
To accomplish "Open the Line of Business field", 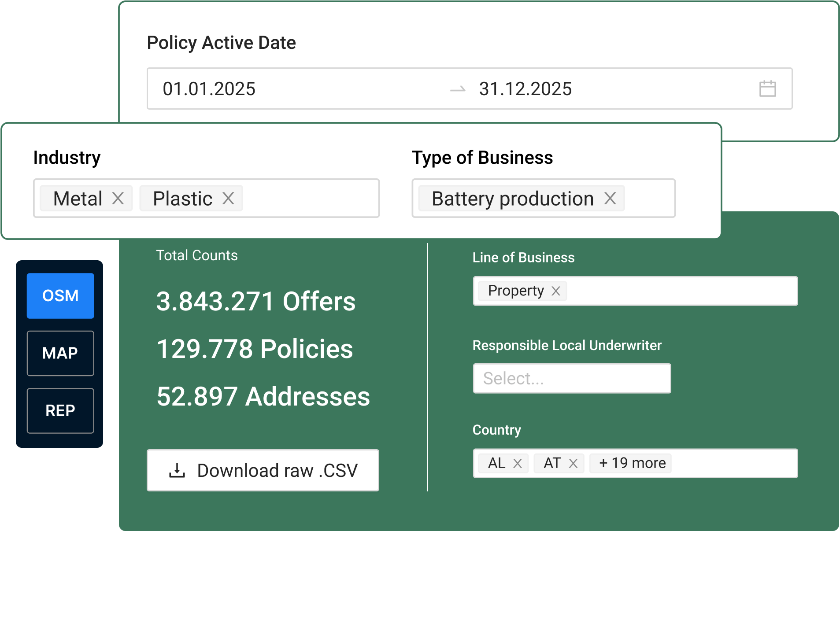I will click(x=635, y=291).
